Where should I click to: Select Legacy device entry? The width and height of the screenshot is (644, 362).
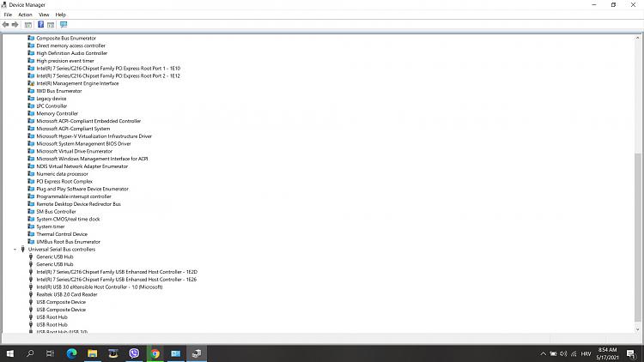pos(51,99)
